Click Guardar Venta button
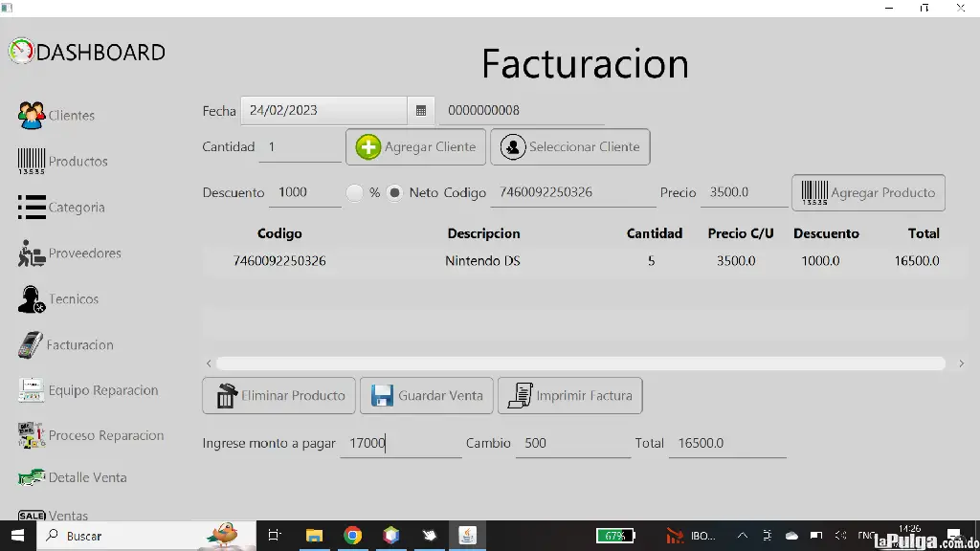The height and width of the screenshot is (551, 980). (x=426, y=395)
